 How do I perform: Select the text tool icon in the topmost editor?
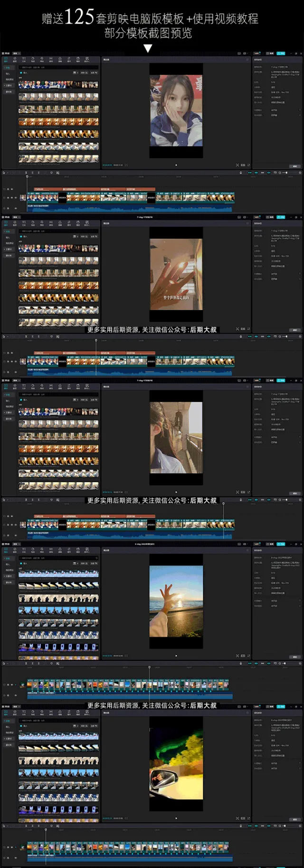coord(24,59)
